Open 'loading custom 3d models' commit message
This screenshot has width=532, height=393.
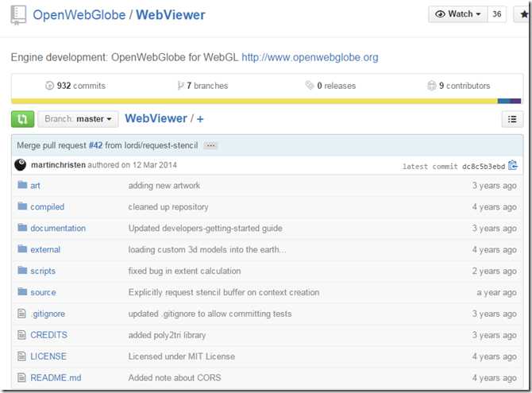tap(207, 250)
